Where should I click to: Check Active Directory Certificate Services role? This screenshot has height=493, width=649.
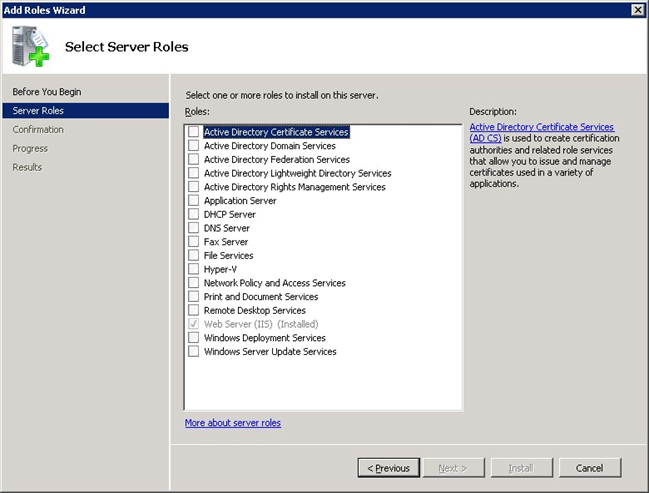[194, 132]
